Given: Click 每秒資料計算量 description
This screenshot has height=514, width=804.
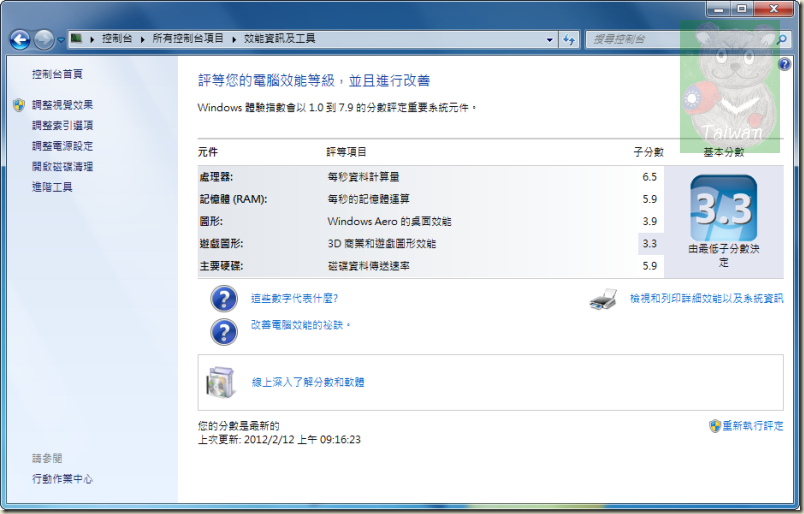Looking at the screenshot, I should coord(363,177).
